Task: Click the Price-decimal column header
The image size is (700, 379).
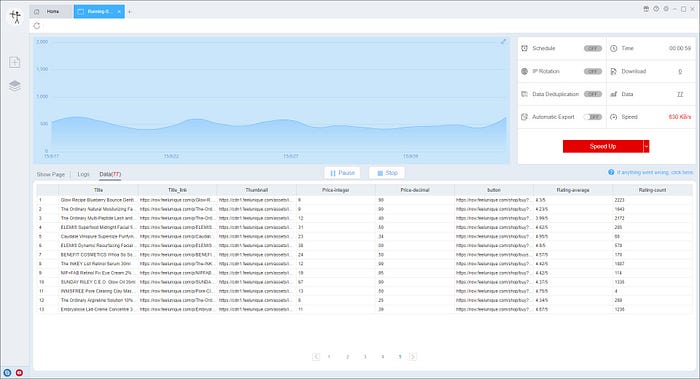Action: pyautogui.click(x=415, y=190)
